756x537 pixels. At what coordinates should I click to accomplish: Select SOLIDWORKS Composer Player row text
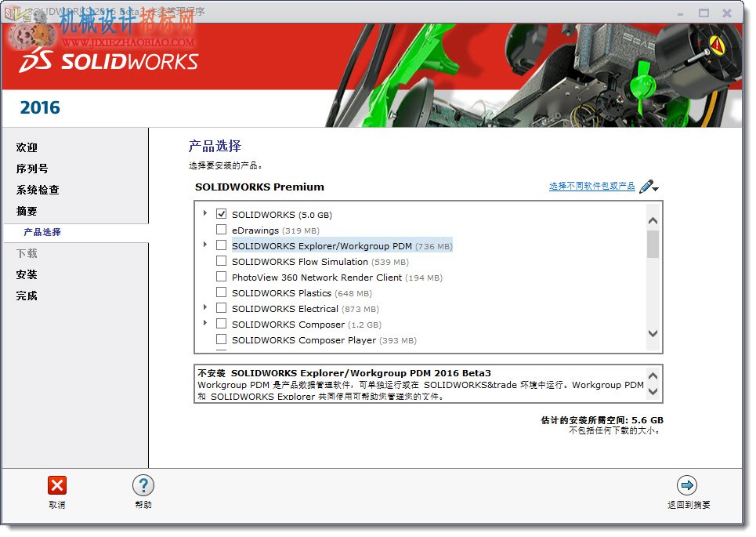324,340
